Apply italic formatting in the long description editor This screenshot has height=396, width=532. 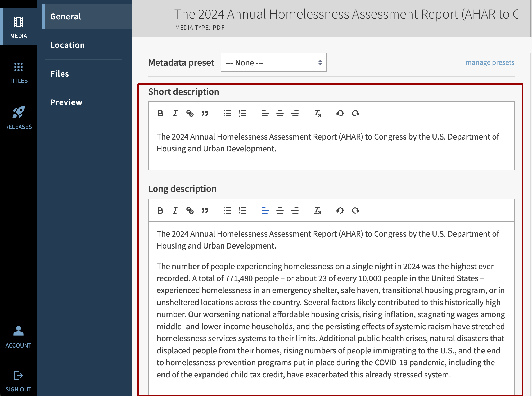[x=175, y=210]
